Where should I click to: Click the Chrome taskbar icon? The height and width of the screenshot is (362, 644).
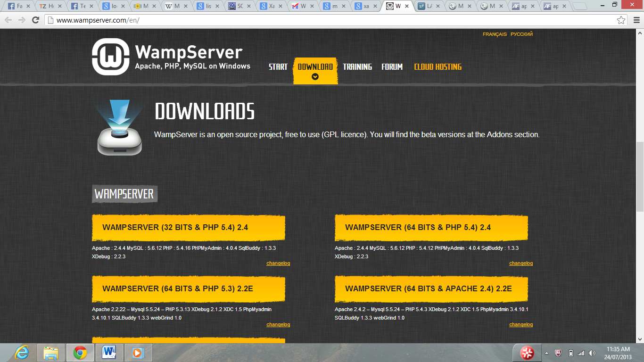[x=80, y=352]
